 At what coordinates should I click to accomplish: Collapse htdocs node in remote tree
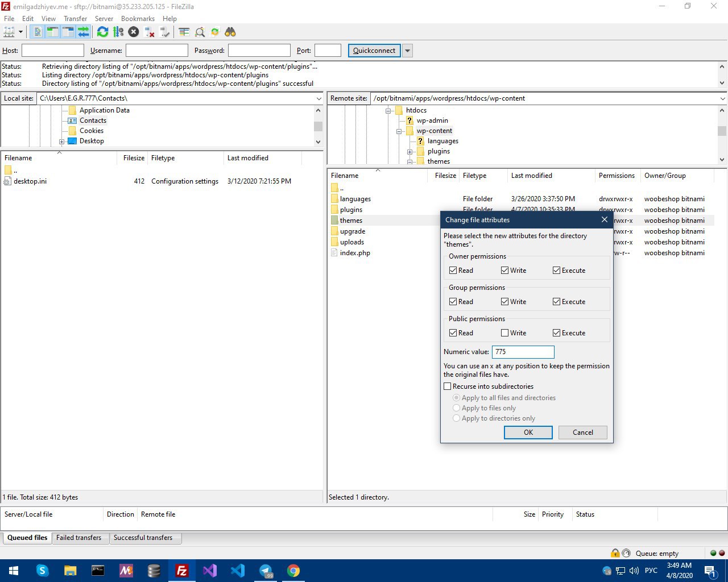[388, 111]
